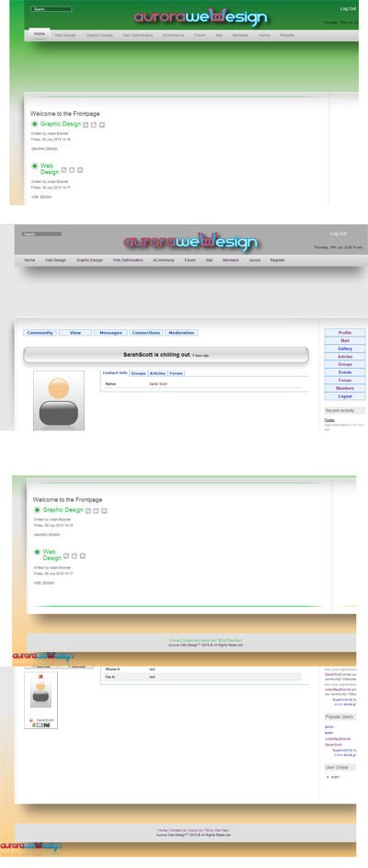The image size is (368, 868).
Task: Click the 'Fax #:' contact row label
Action: tap(110, 677)
